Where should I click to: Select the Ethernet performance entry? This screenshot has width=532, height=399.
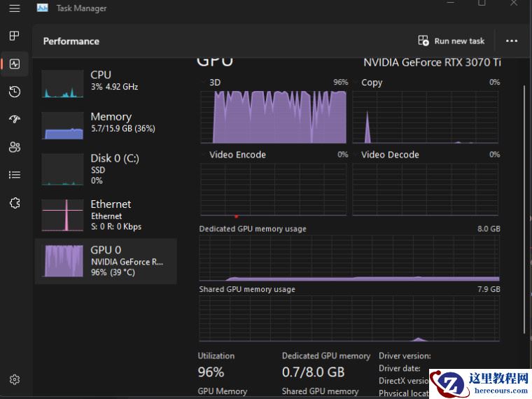pyautogui.click(x=106, y=215)
